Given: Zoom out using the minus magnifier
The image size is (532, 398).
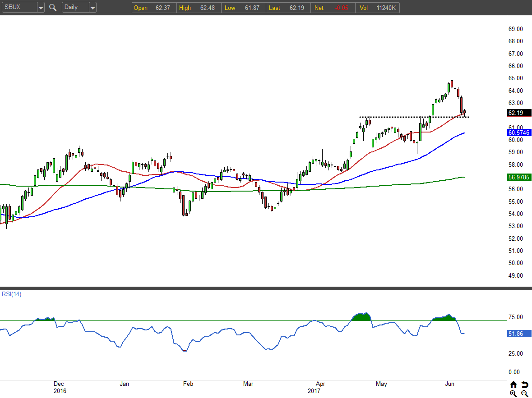Looking at the screenshot, I should coord(524,393).
